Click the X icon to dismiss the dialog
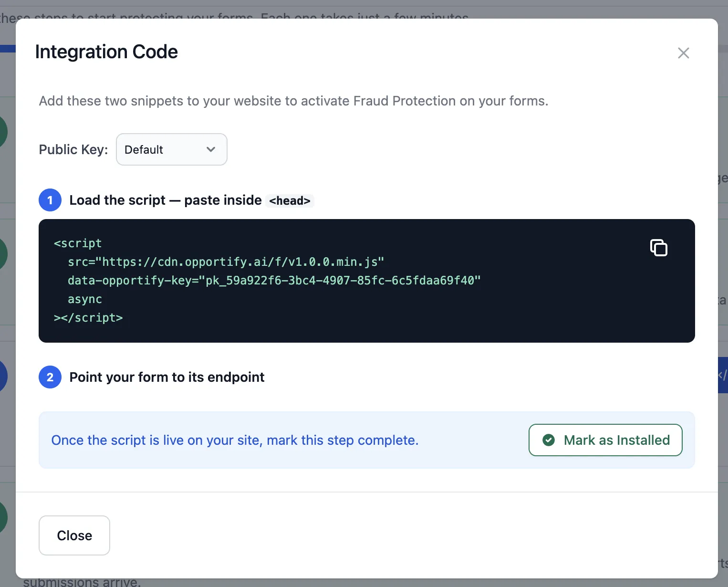Screen dimensions: 728x587 683,53
